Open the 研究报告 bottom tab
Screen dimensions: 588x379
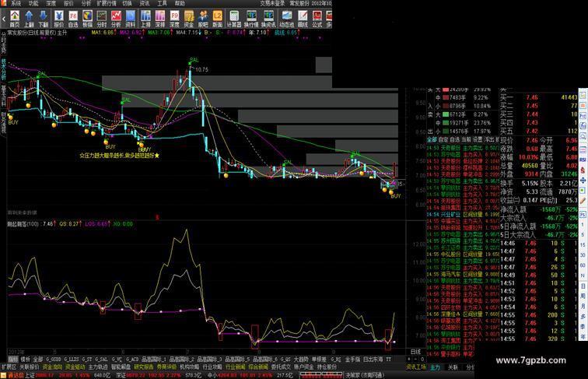pos(144,367)
